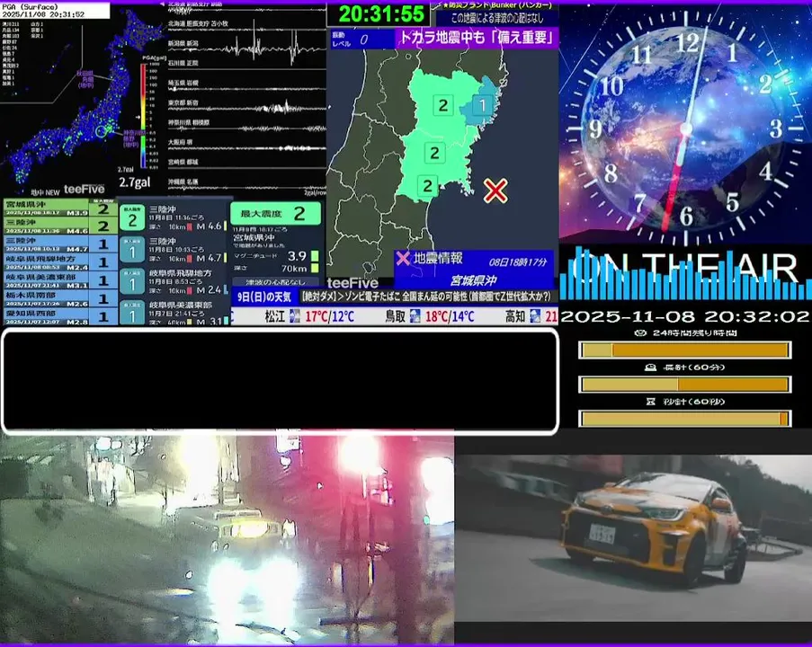Click the 新潟県 新潟 seismograph trace
Screen dimensions: 812x647
246,49
